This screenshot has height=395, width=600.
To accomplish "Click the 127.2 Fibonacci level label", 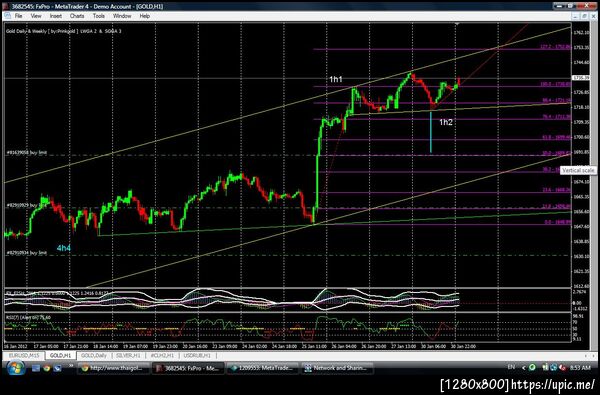I will pos(555,47).
